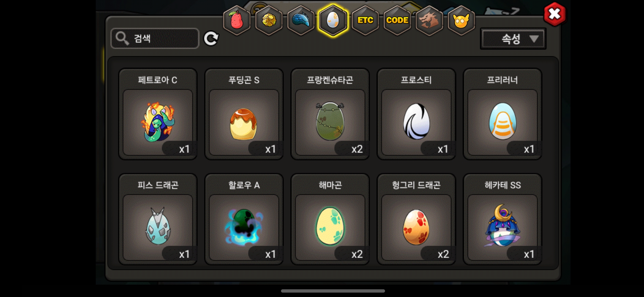Viewport: 644px width, 297px height.
Task: Close the inventory with red X
Action: [555, 14]
